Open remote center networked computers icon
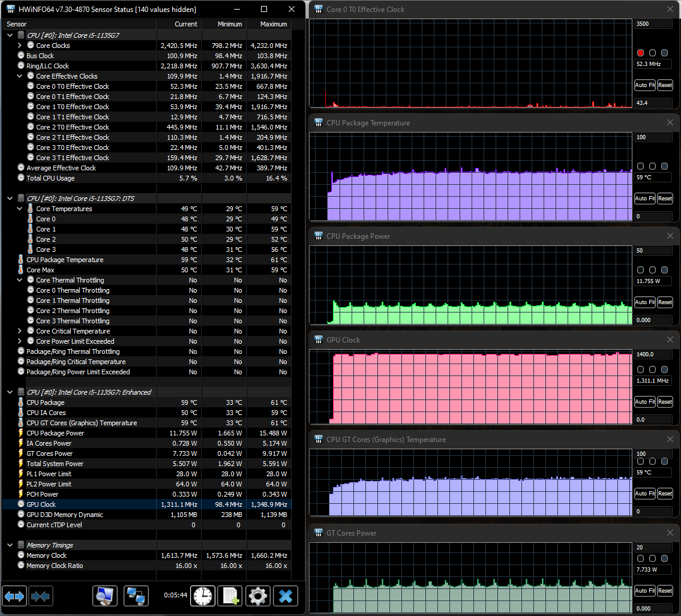This screenshot has height=616, width=681. tap(136, 596)
